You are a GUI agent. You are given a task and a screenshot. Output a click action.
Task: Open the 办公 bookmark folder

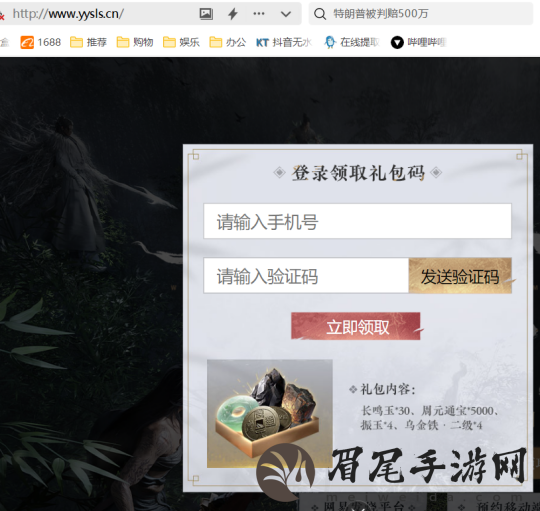228,42
